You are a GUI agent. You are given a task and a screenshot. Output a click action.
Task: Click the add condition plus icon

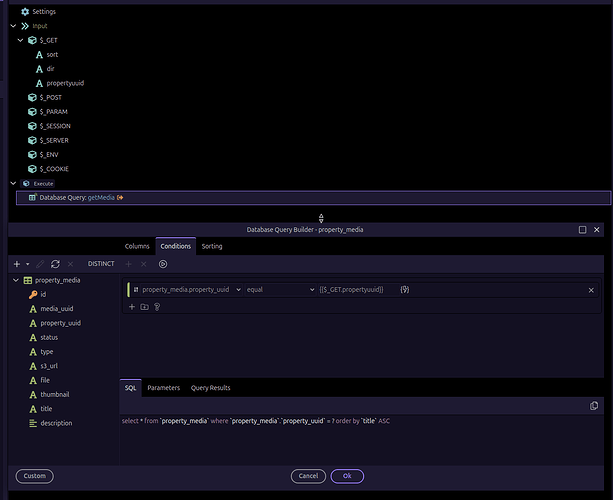click(131, 307)
